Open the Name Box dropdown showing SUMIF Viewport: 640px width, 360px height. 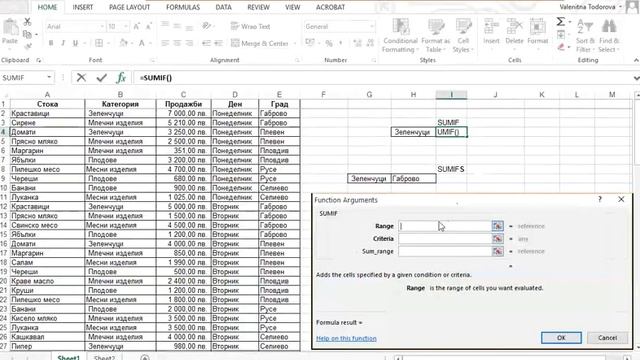(49, 78)
